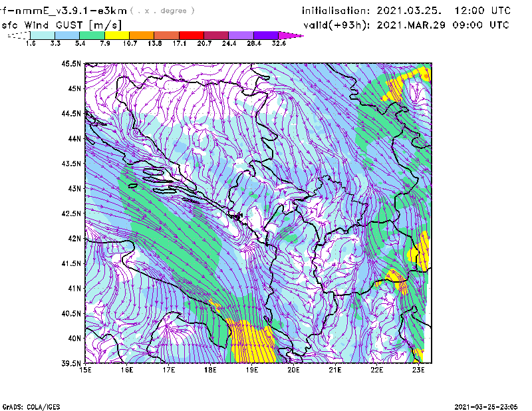Click longitude label 16E
The image size is (532, 411).
click(127, 370)
